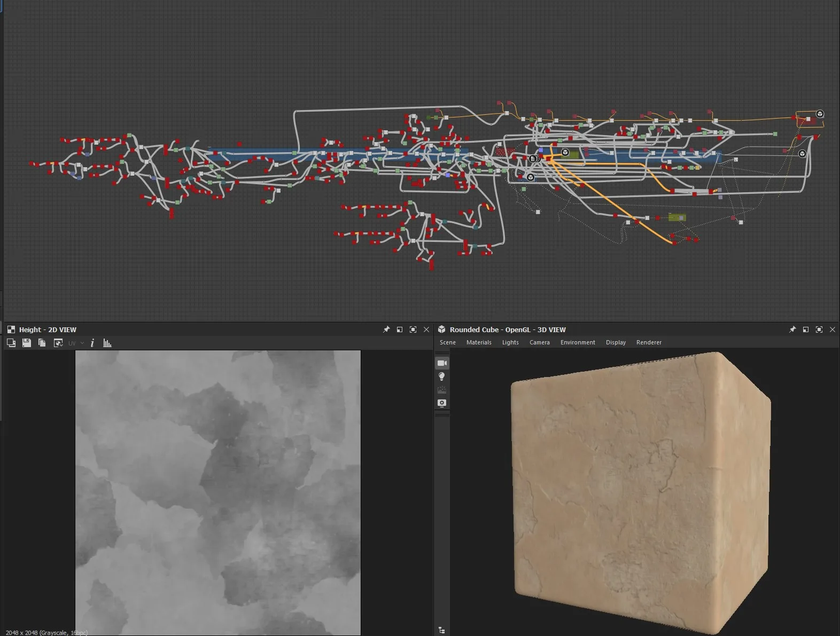This screenshot has height=636, width=840.
Task: Show image info with the italic i icon
Action: click(92, 343)
